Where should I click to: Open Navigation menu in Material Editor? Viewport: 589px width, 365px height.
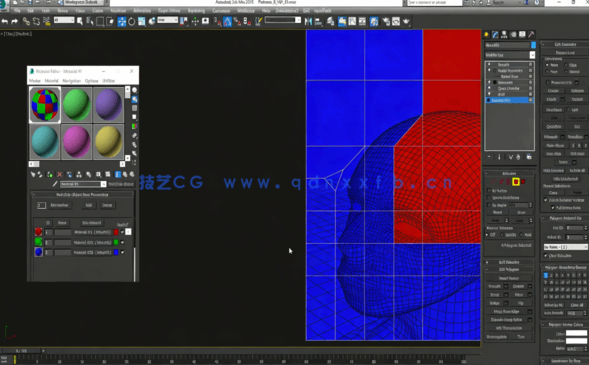pos(71,81)
